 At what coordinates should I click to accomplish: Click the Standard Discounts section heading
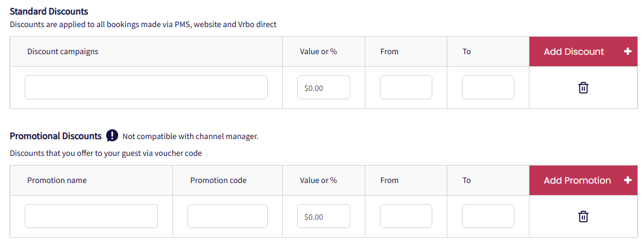point(49,11)
